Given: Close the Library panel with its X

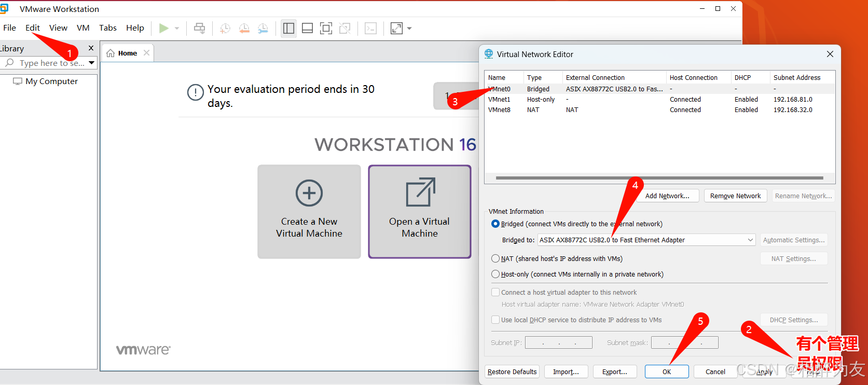Looking at the screenshot, I should point(91,48).
